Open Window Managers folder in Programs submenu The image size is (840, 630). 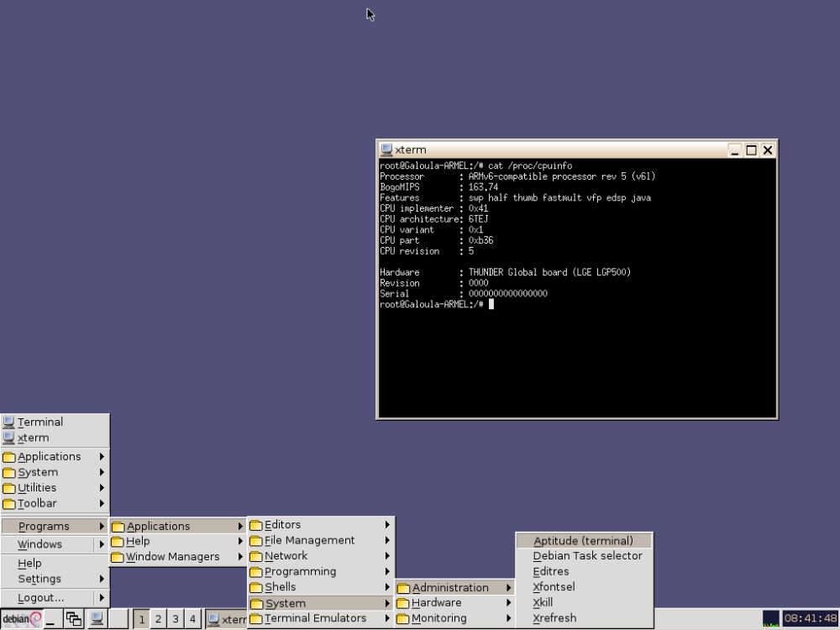click(178, 557)
